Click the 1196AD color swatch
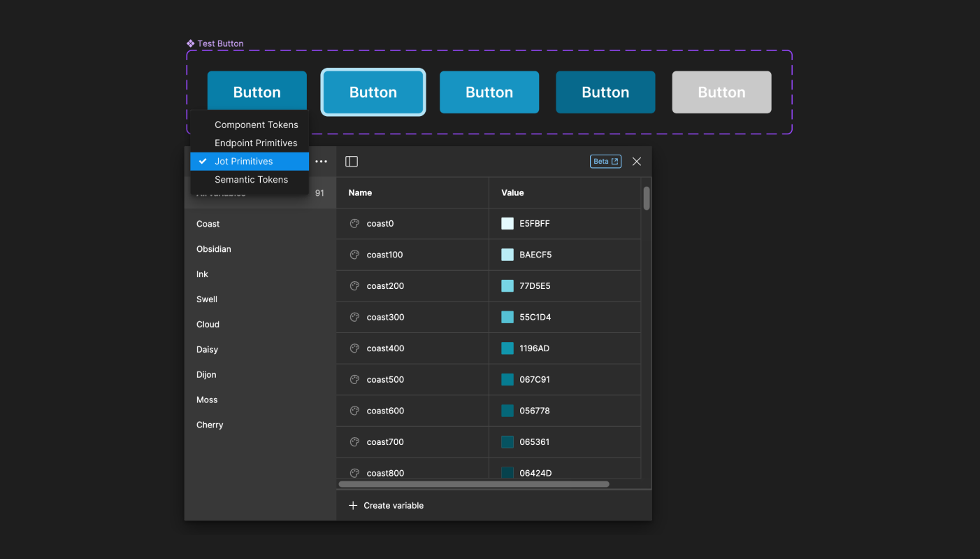 507,348
